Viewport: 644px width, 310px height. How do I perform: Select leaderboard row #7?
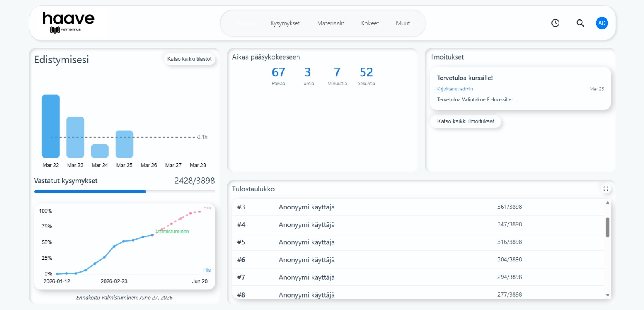coord(418,277)
